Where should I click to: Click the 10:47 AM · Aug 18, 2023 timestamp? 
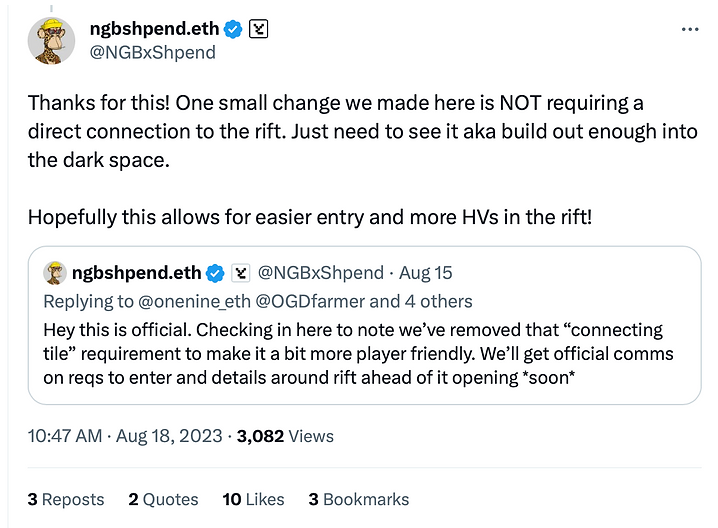tap(125, 436)
